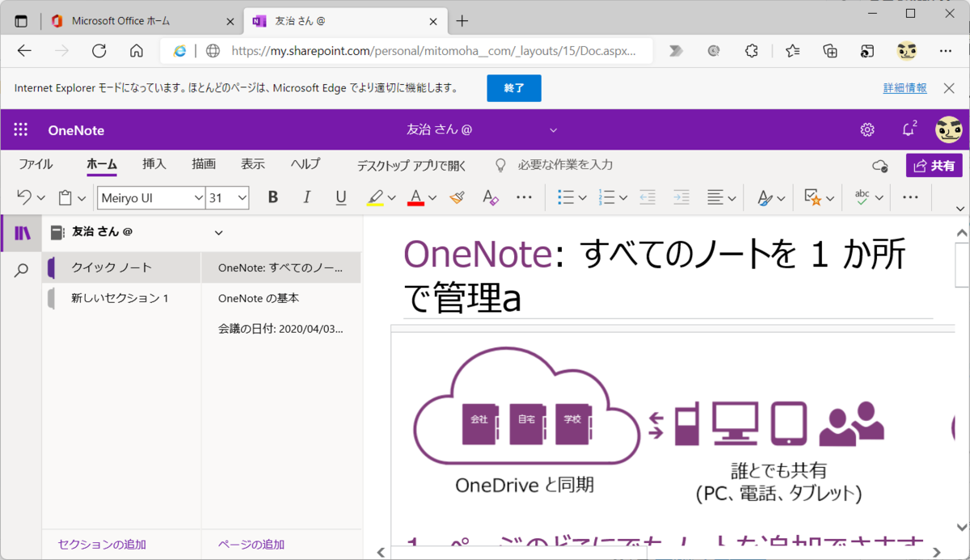Open Edge Collections icon
The image size is (970, 560).
[x=830, y=51]
